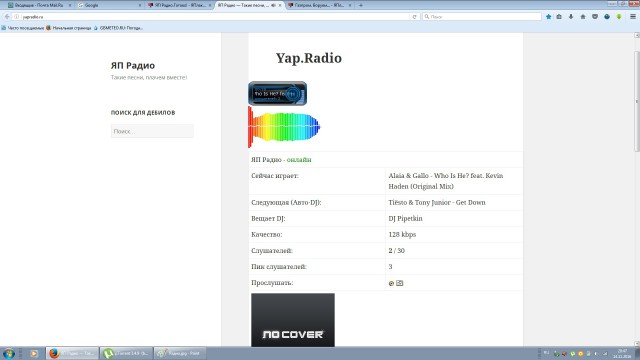Image resolution: width=640 pixels, height=360 pixels.
Task: Mute audio via speaker icon on ЯП Радио tab
Action: (273, 5)
